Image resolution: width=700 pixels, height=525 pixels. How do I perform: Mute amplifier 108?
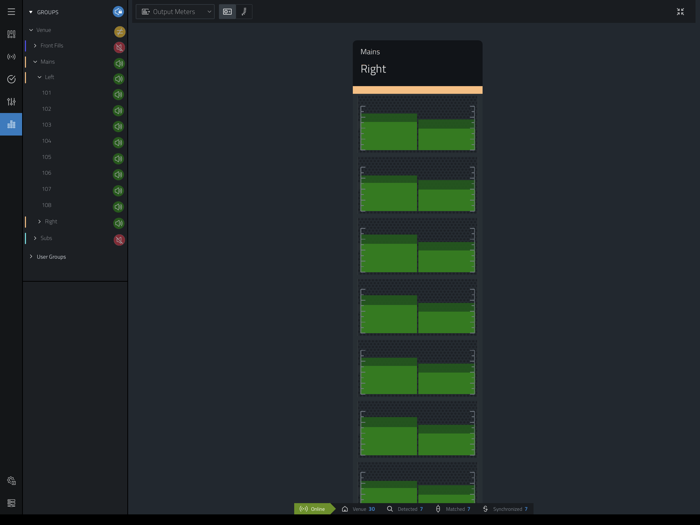click(x=118, y=207)
